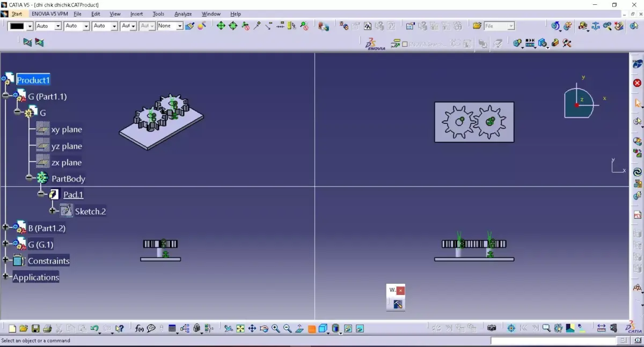Image resolution: width=644 pixels, height=347 pixels.
Task: Activate the Pan tool
Action: coord(252,328)
